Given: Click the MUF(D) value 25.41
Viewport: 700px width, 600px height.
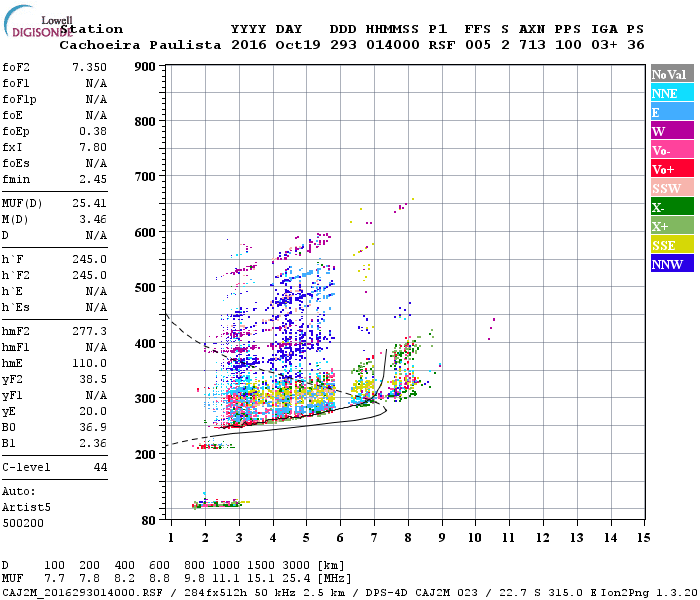Looking at the screenshot, I should pyautogui.click(x=89, y=204).
